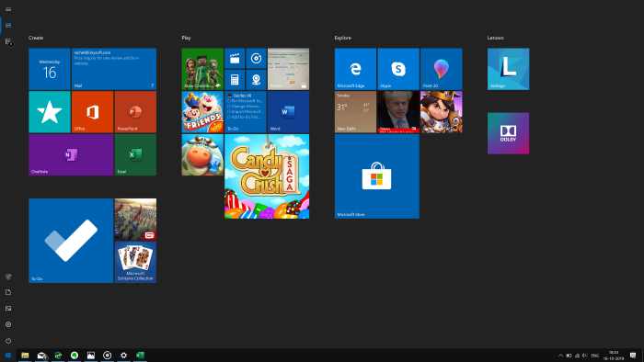
Task: Launch Candy Crush Friends tile
Action: click(x=202, y=112)
